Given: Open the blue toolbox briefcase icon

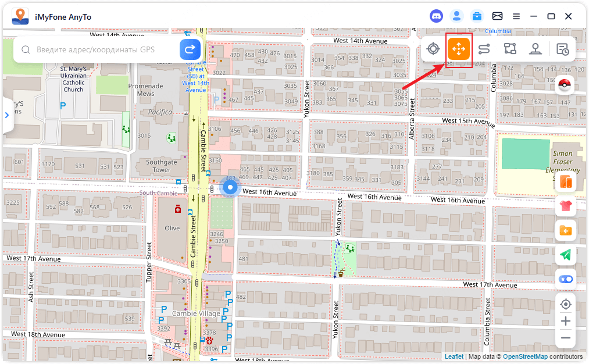Looking at the screenshot, I should [477, 16].
